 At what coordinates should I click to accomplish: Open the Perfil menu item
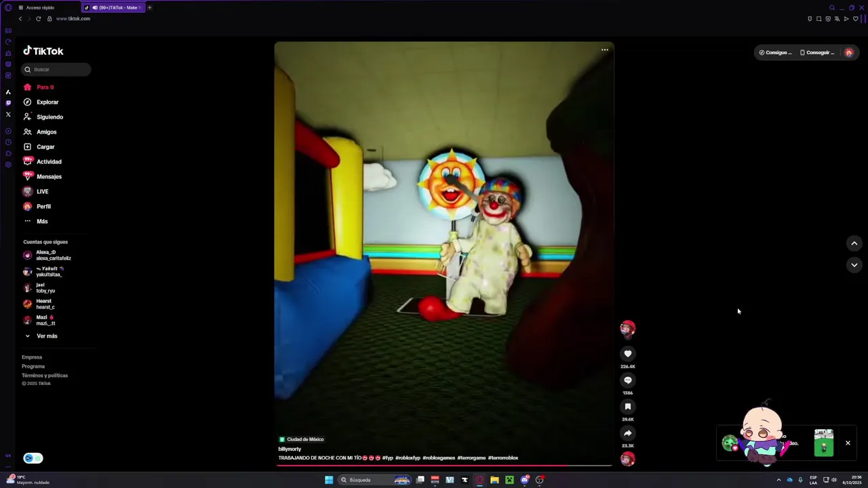point(37,207)
